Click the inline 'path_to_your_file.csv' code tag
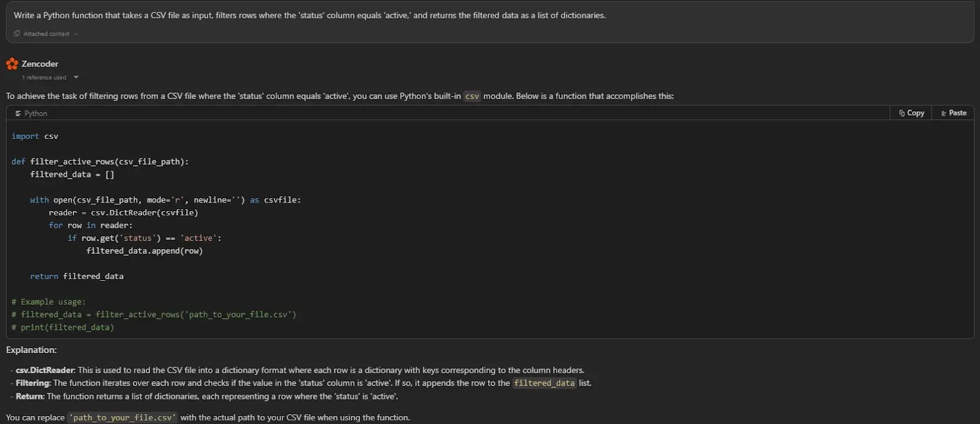This screenshot has height=424, width=980. coord(123,417)
